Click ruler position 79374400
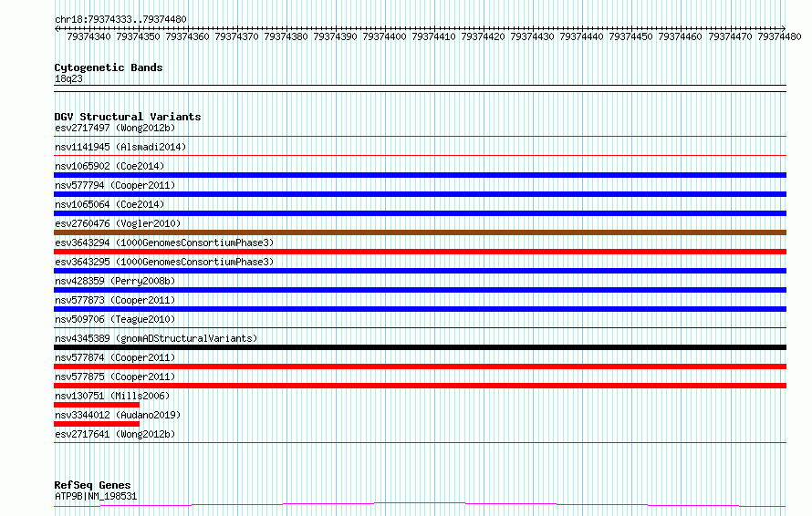Viewport: 812px width, 516px height. coord(384,37)
